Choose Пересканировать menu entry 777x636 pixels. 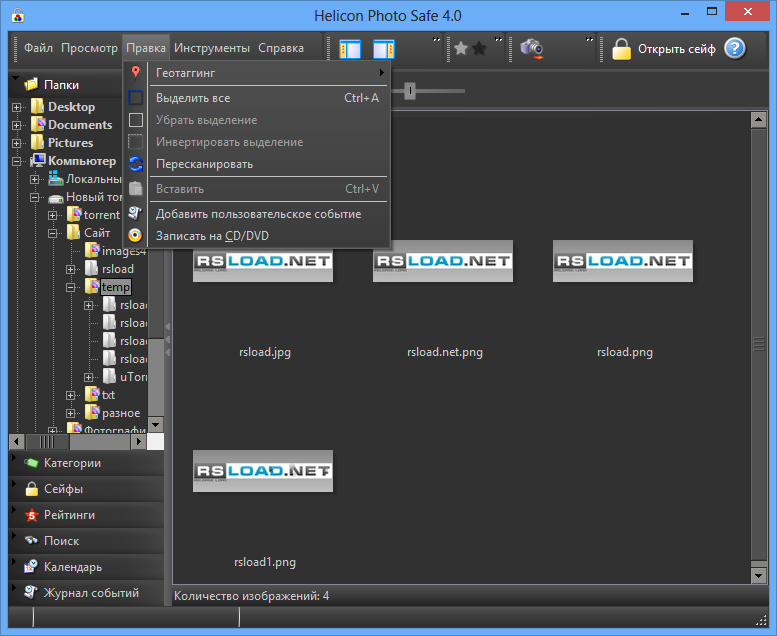269,164
